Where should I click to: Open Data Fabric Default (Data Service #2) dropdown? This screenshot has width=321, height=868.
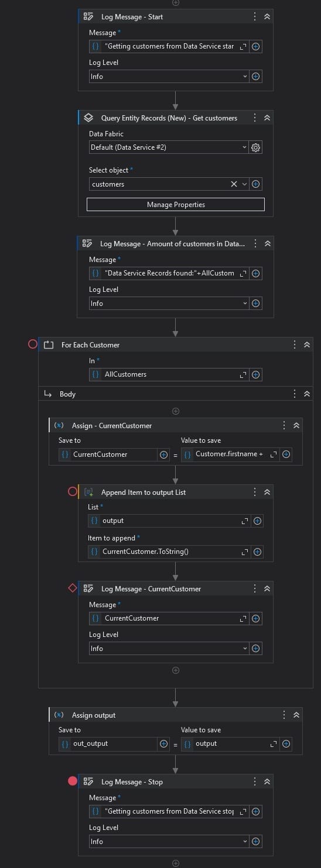pyautogui.click(x=169, y=148)
